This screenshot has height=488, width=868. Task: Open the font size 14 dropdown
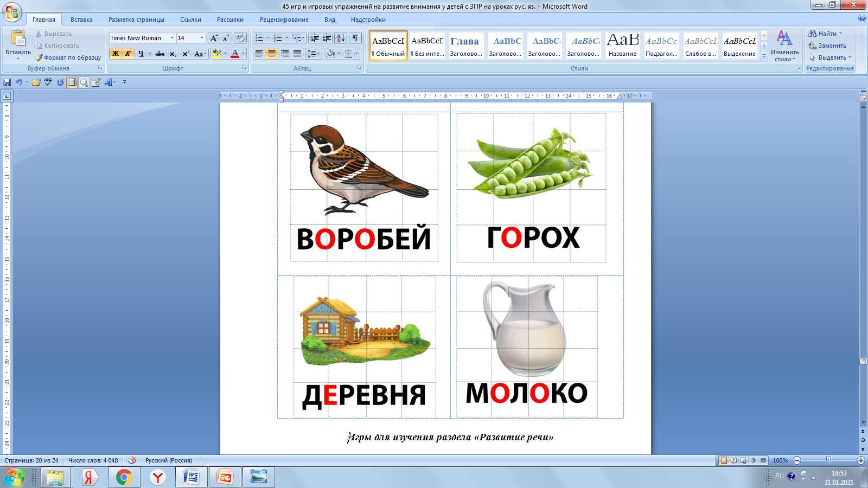pos(202,38)
